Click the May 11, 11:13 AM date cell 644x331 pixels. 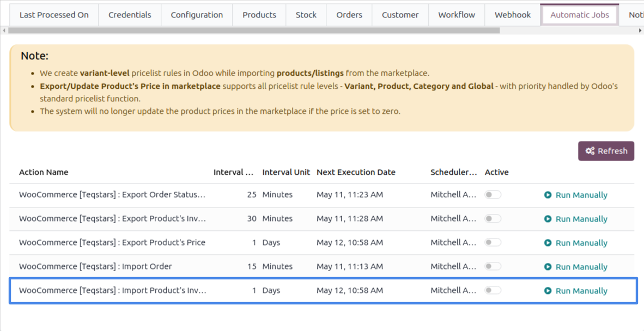coord(350,266)
